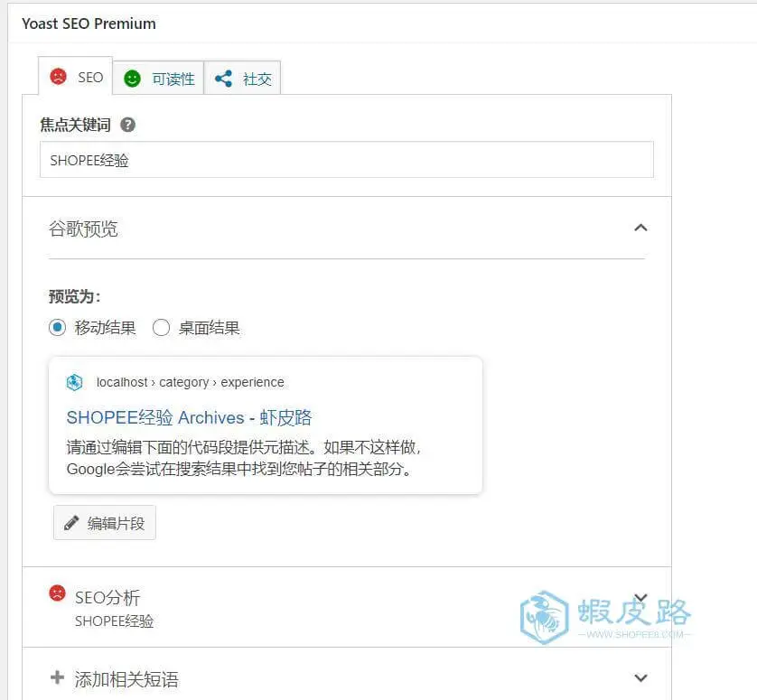Click the plus icon beside 添加相关短语

[57, 677]
